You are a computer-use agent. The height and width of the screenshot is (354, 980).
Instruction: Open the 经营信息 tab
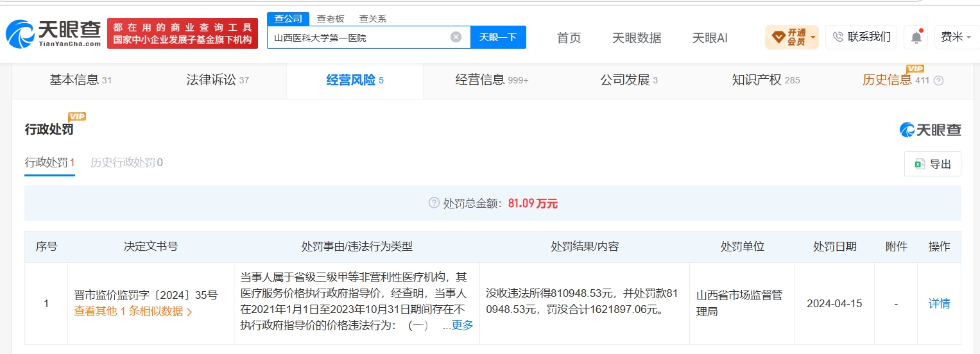[x=492, y=80]
